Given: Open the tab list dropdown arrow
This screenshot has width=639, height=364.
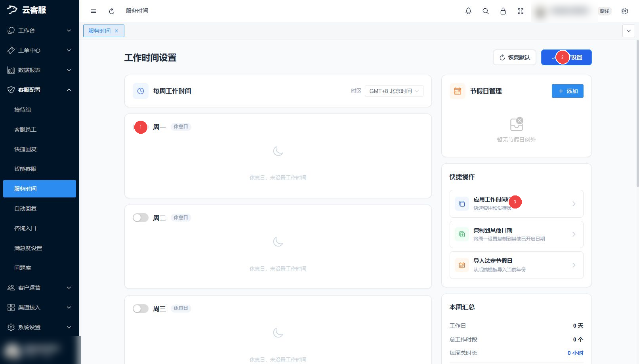Looking at the screenshot, I should (629, 31).
